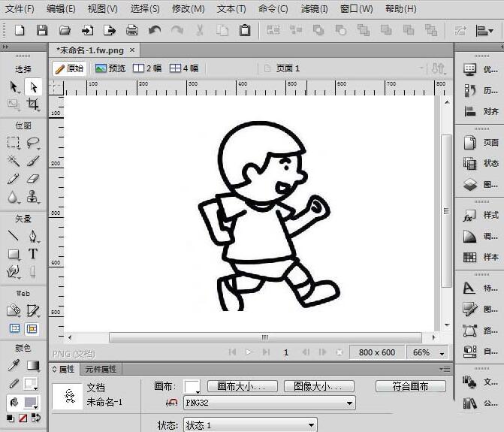The width and height of the screenshot is (504, 432).
Task: Click the Print icon in toolbar
Action: click(132, 31)
